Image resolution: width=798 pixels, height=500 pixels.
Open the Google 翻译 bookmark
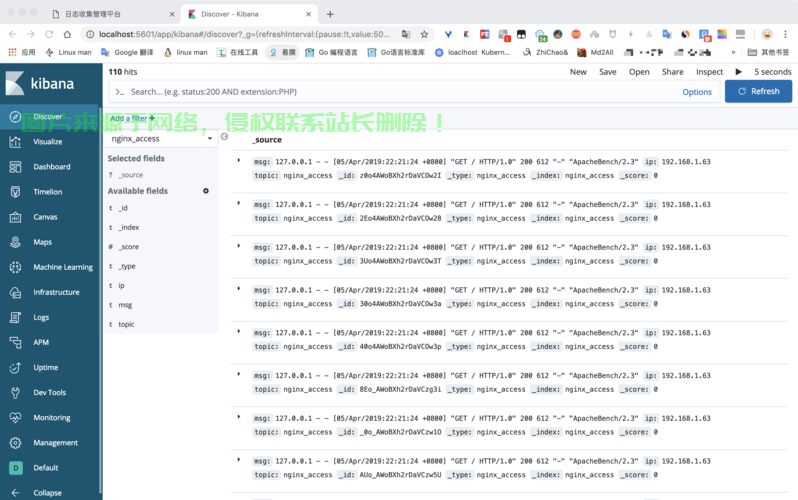pos(127,52)
